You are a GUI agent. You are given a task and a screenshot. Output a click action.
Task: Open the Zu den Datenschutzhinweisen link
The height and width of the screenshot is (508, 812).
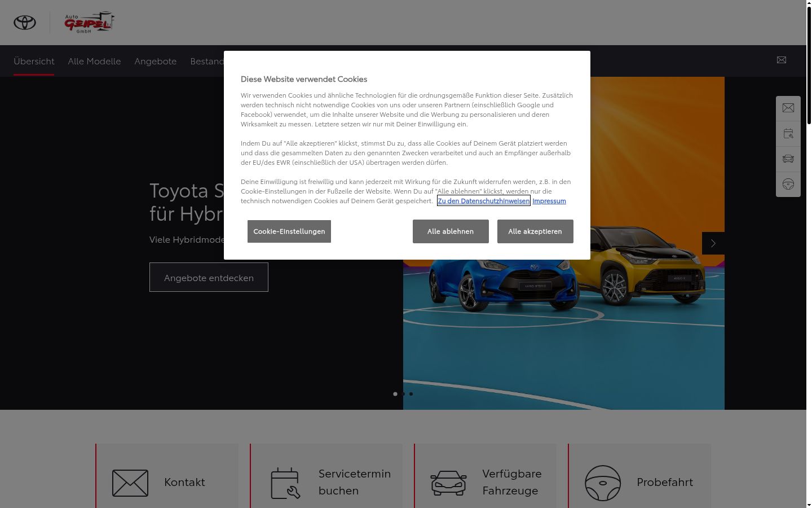(484, 201)
